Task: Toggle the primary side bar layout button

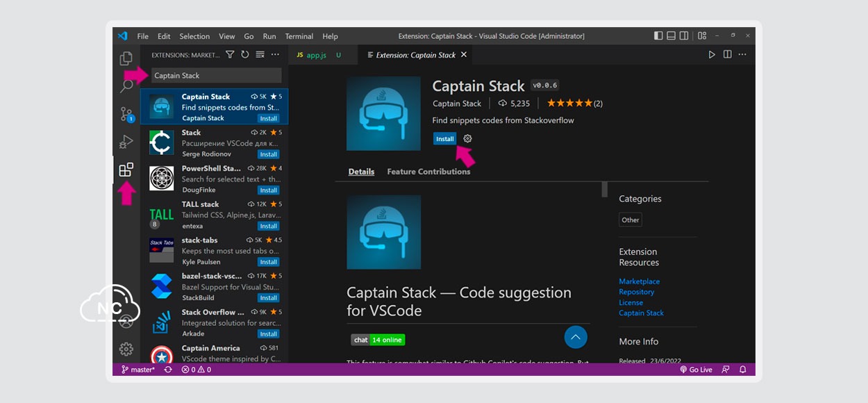Action: [x=658, y=36]
